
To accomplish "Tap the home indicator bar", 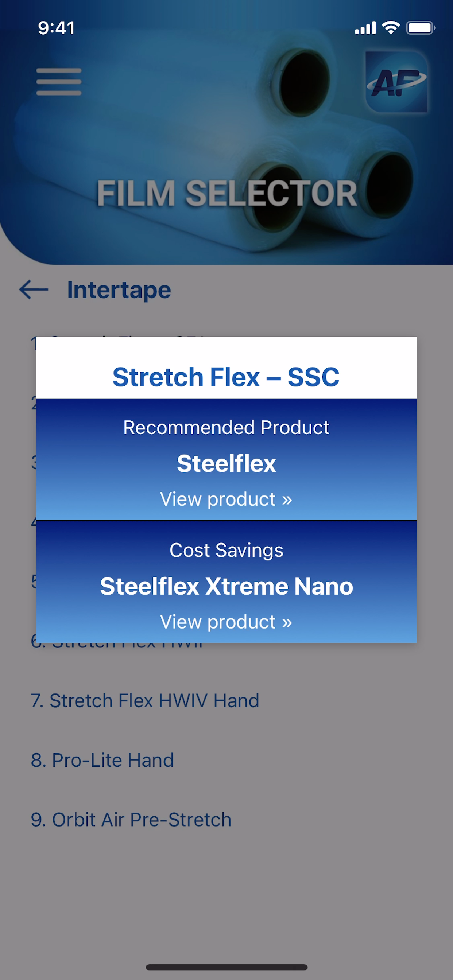I will [x=226, y=967].
